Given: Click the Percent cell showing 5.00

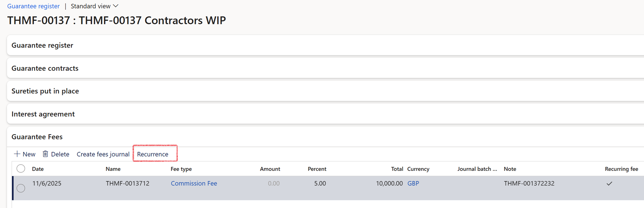Looking at the screenshot, I should click(x=320, y=183).
